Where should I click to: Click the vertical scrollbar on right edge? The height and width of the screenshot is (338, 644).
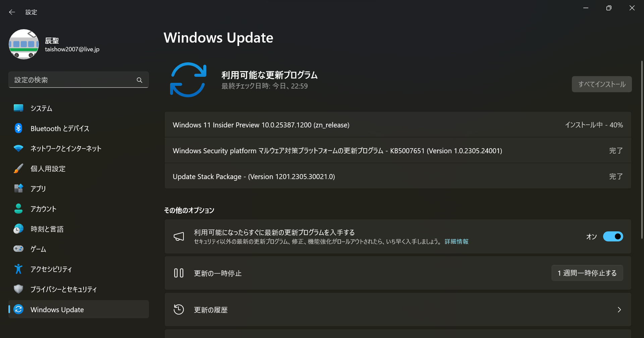click(642, 150)
